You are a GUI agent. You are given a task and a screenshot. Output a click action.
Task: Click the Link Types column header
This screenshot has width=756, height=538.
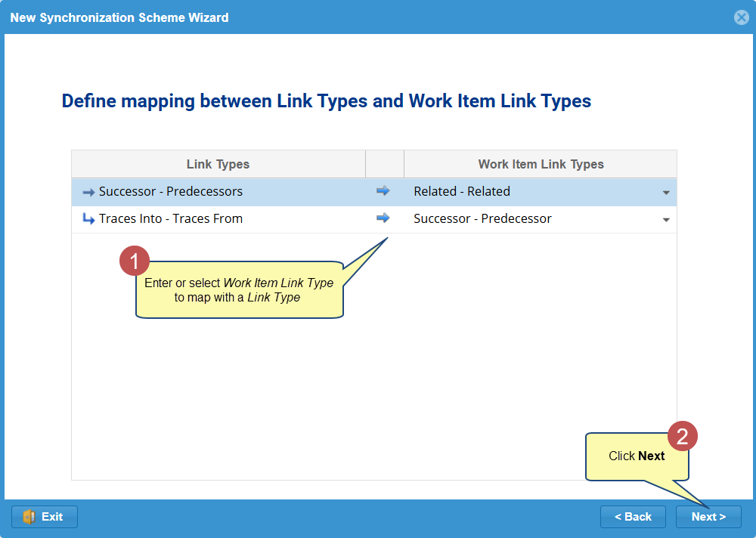coord(218,164)
